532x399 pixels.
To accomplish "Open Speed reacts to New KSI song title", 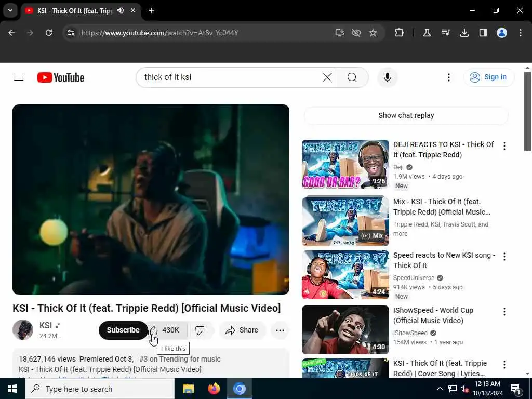I will tap(444, 260).
